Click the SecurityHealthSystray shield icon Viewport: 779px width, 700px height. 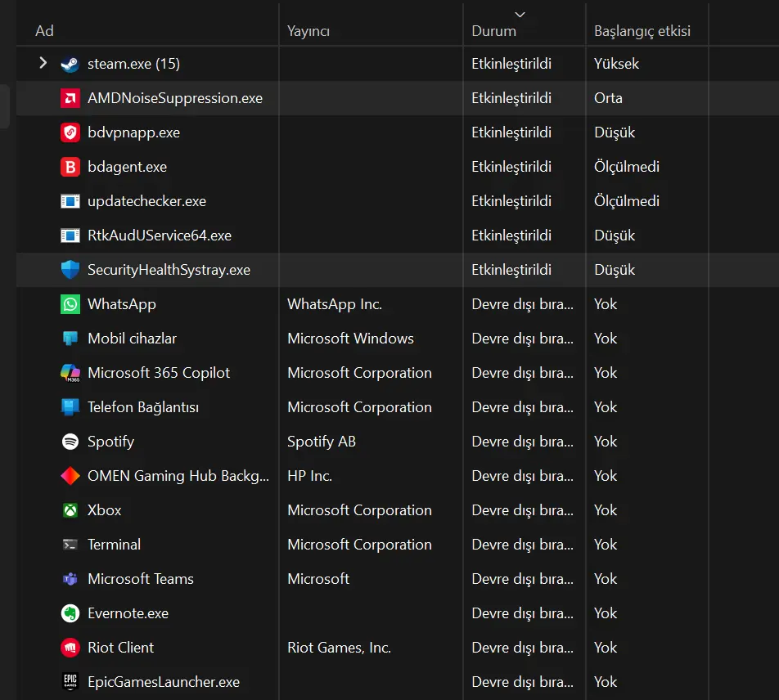pyautogui.click(x=70, y=270)
